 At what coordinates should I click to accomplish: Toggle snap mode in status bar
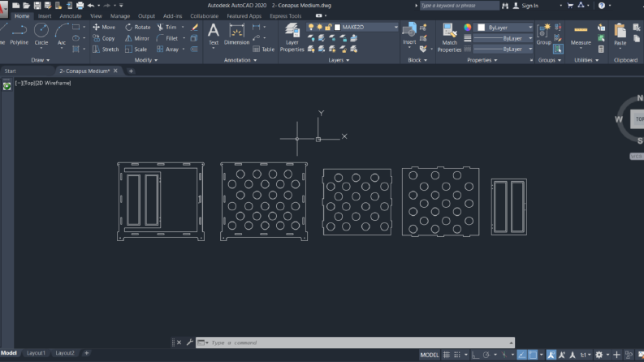click(x=457, y=355)
